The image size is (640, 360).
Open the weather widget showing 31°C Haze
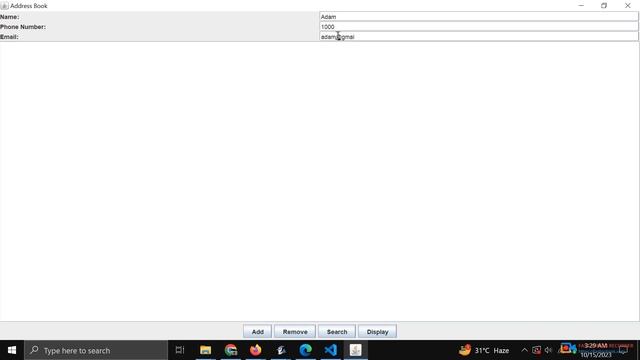484,350
